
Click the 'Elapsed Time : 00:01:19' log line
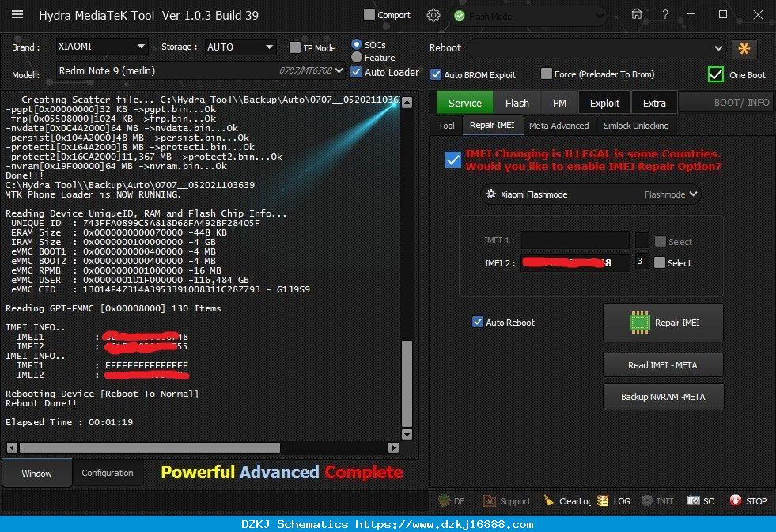[69, 422]
